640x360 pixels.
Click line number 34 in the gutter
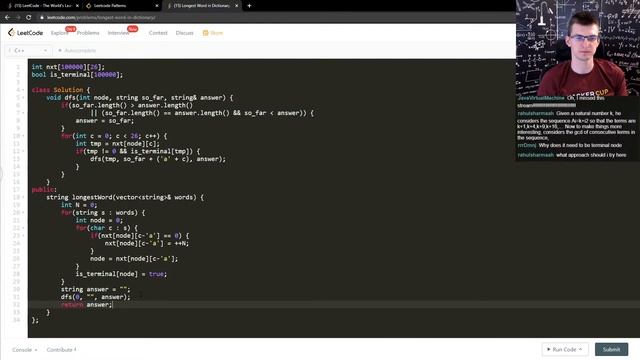(16, 320)
